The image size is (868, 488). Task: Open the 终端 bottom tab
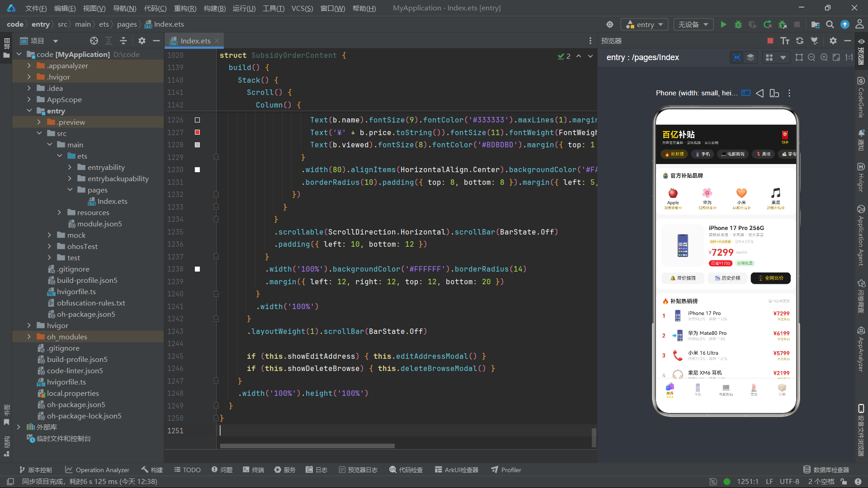tap(253, 470)
